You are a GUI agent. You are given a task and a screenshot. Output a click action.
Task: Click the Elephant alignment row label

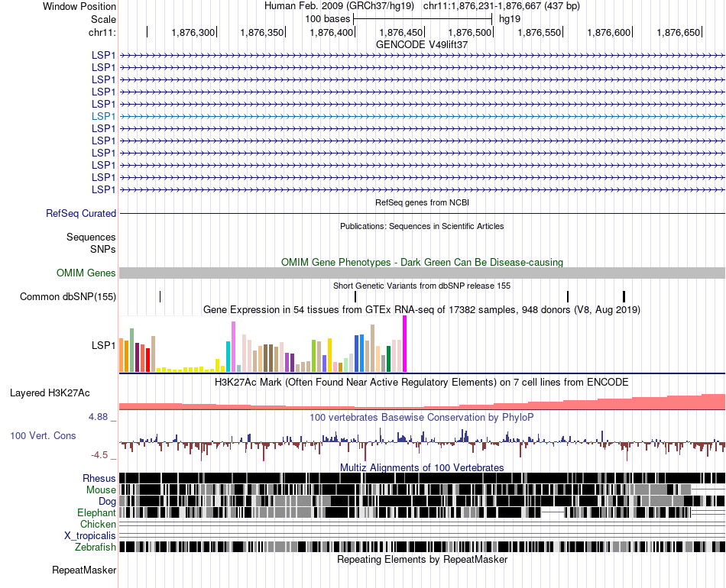(96, 512)
